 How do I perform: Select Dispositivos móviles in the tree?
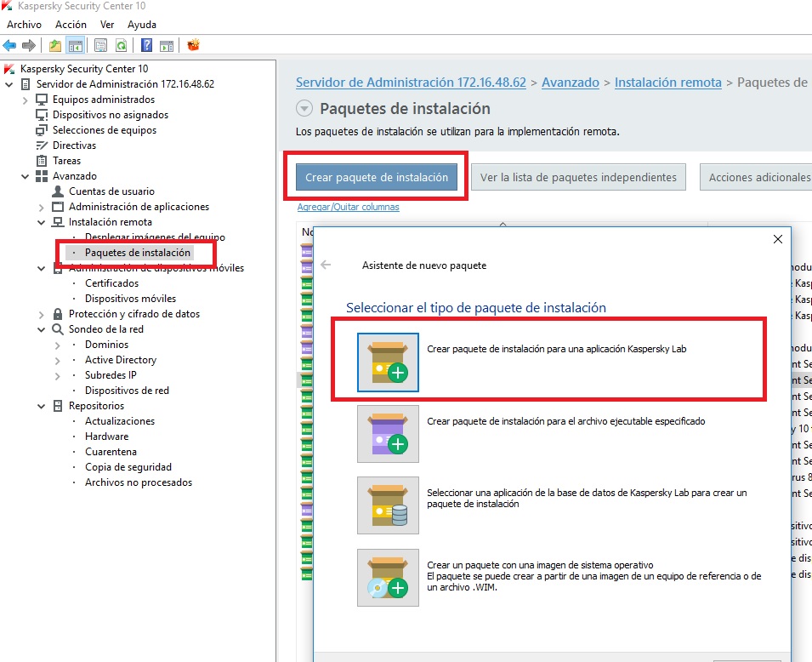tap(130, 299)
